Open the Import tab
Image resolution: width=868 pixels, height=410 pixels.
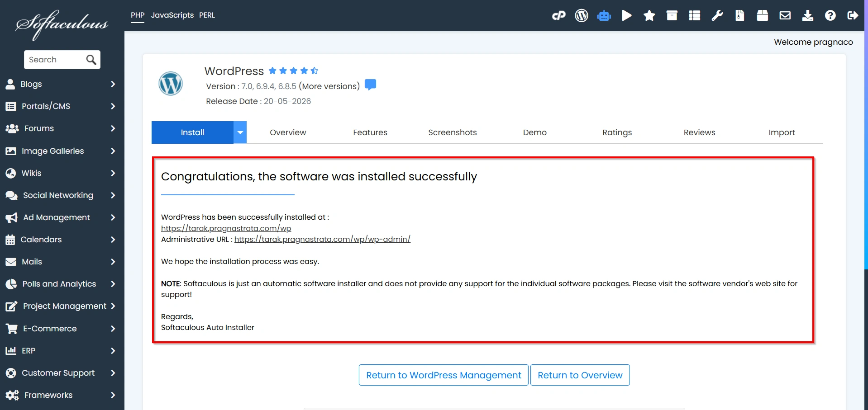point(782,132)
